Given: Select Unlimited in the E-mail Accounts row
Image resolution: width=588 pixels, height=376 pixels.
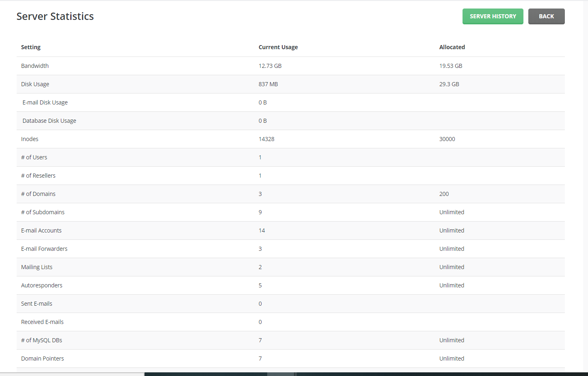Looking at the screenshot, I should coord(452,230).
